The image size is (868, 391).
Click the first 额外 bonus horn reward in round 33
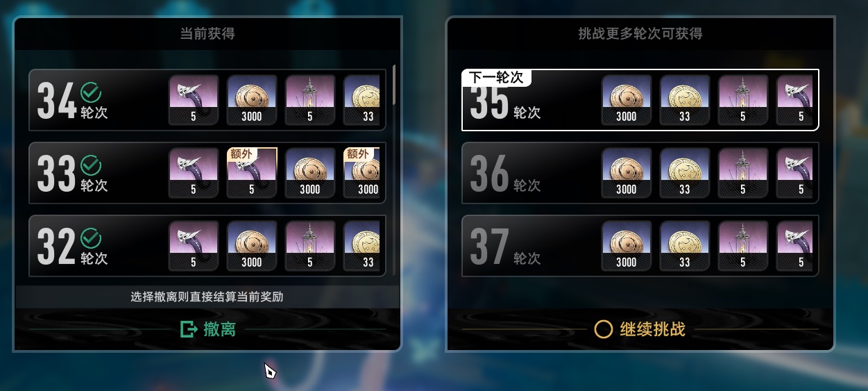[252, 173]
